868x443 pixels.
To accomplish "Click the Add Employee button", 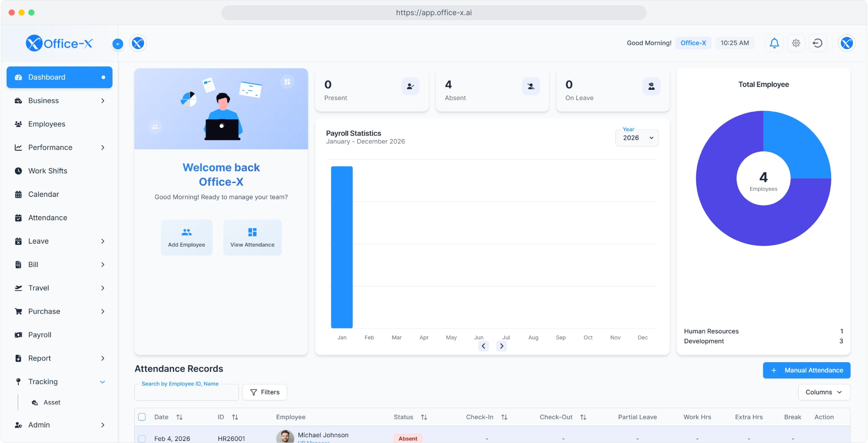I will [186, 237].
